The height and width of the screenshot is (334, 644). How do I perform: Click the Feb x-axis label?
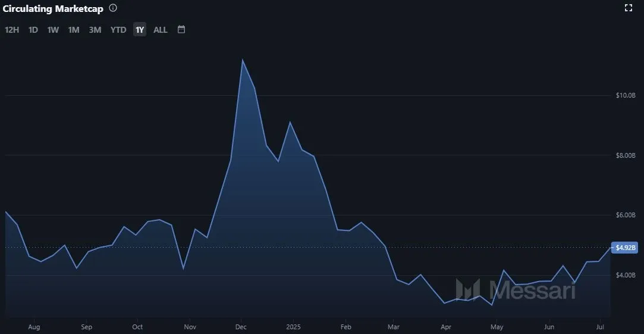346,327
